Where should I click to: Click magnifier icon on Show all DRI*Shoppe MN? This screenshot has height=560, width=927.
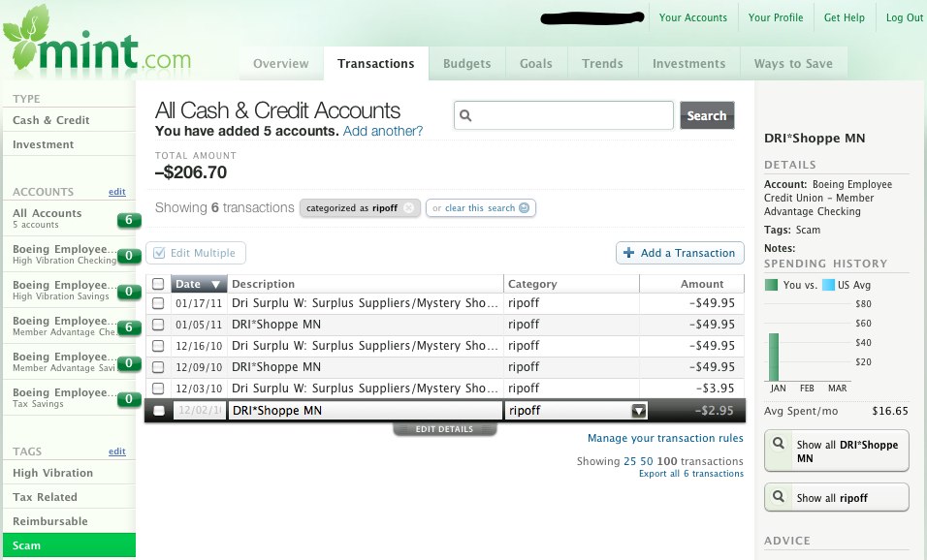[779, 443]
